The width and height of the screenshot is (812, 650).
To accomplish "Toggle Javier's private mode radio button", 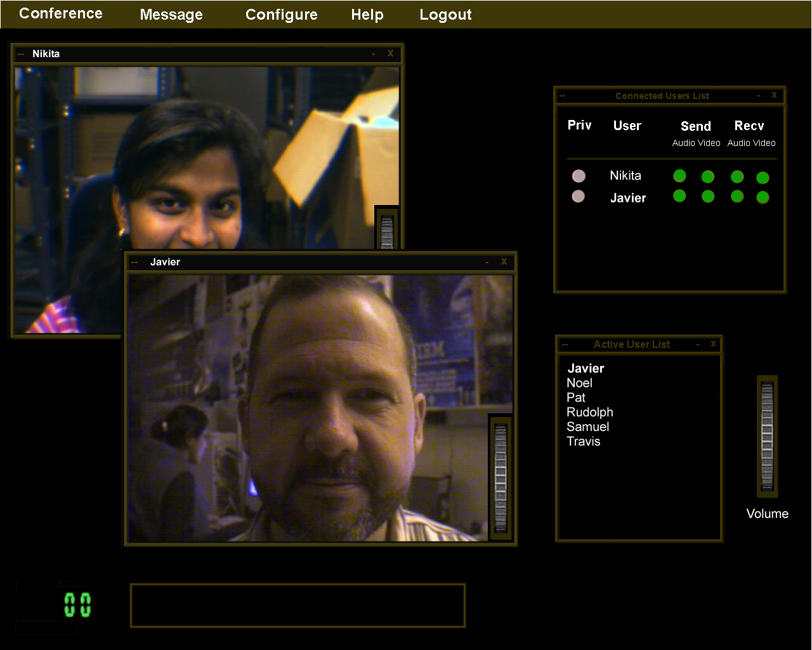I will (579, 197).
